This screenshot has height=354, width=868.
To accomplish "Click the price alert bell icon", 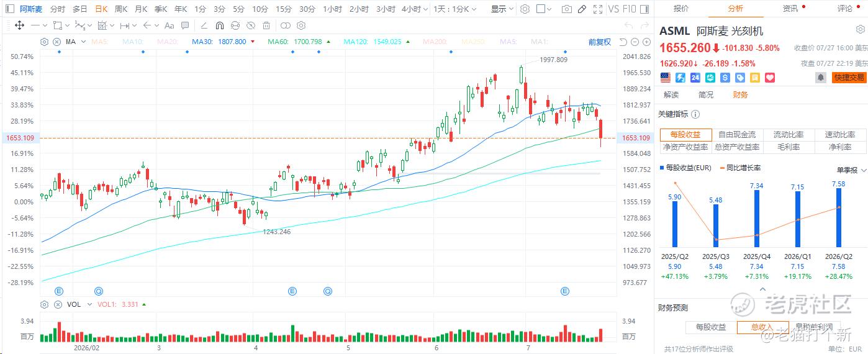I will 821,78.
